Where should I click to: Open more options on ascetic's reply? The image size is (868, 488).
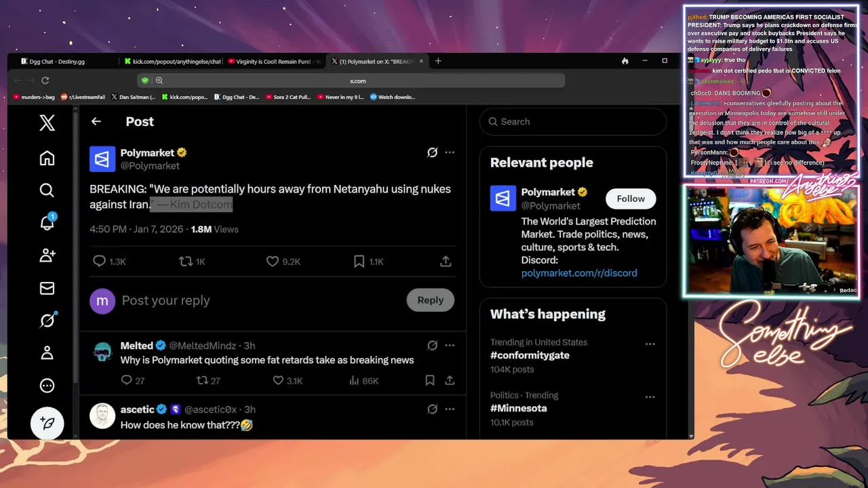[450, 409]
